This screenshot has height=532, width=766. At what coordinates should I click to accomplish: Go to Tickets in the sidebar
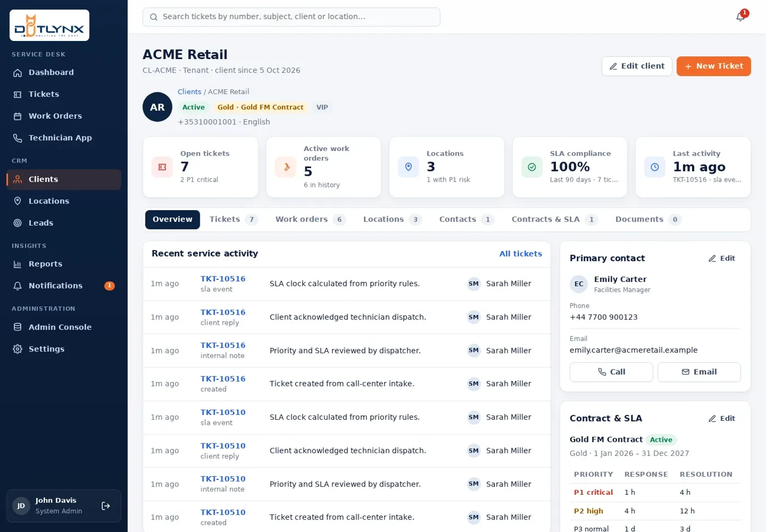[63, 94]
